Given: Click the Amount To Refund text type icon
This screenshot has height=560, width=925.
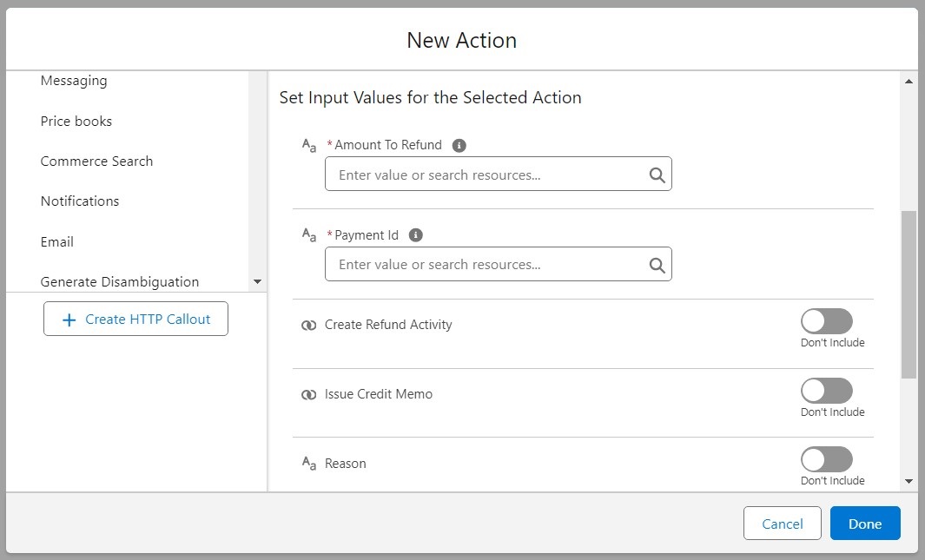Looking at the screenshot, I should click(x=308, y=146).
